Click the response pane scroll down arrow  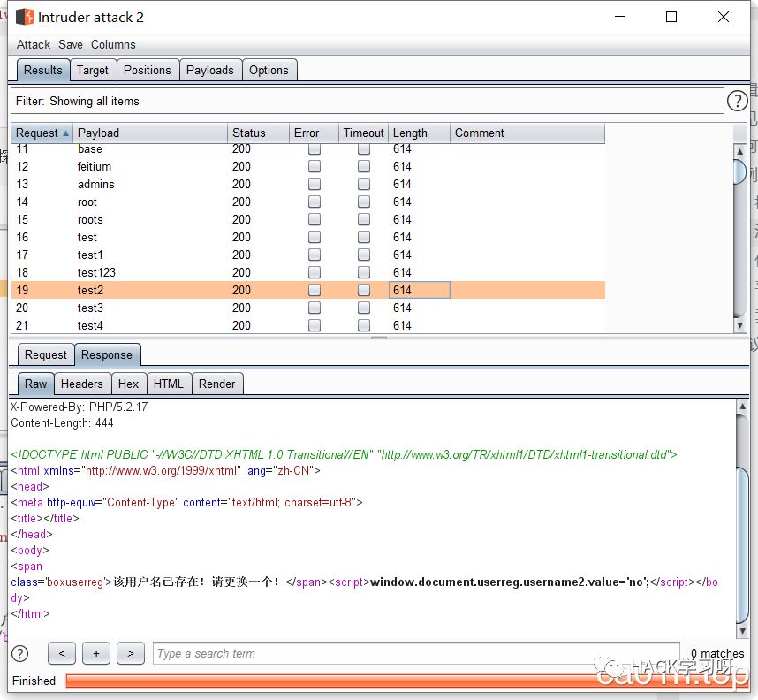pyautogui.click(x=742, y=631)
